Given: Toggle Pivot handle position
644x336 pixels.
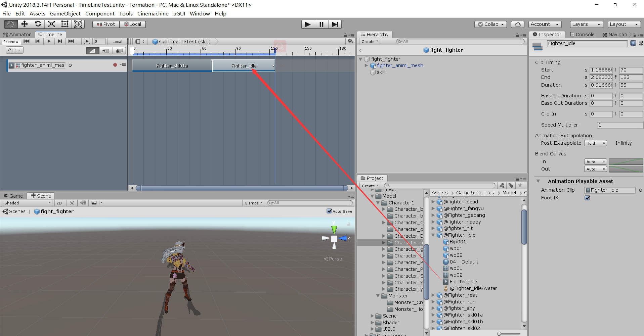Looking at the screenshot, I should (106, 24).
